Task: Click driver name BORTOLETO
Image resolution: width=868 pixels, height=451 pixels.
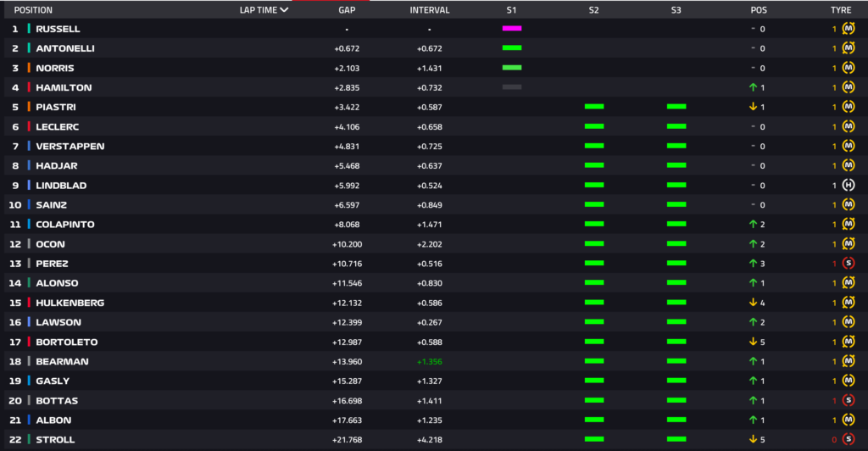Action: 66,342
